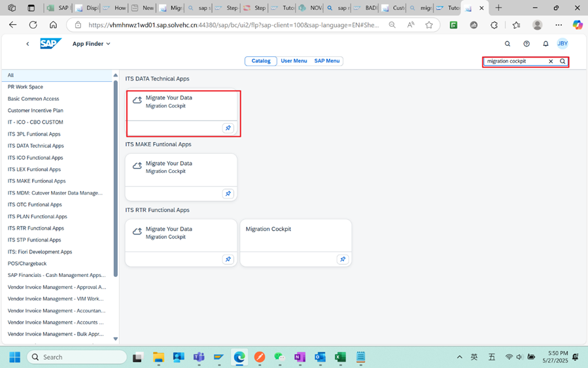Select ITS STP Funtional Apps catalog
Image resolution: width=588 pixels, height=368 pixels.
click(58, 240)
